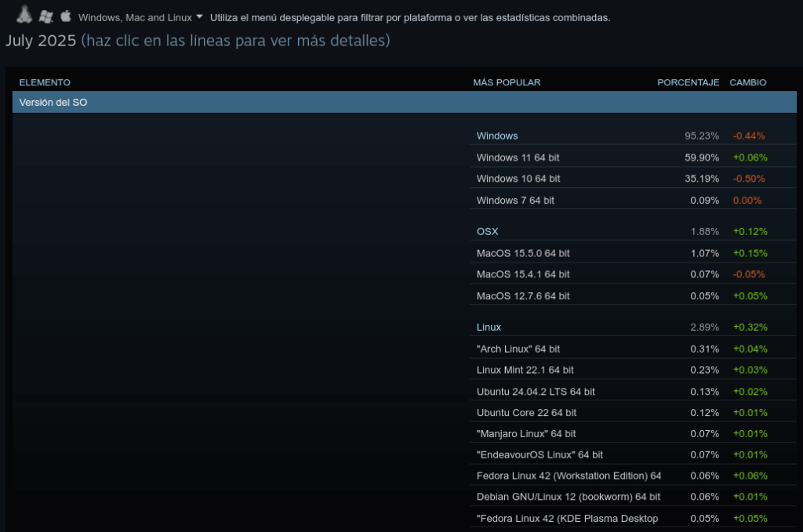
Task: Click the Windows logo platform icon
Action: [x=46, y=16]
